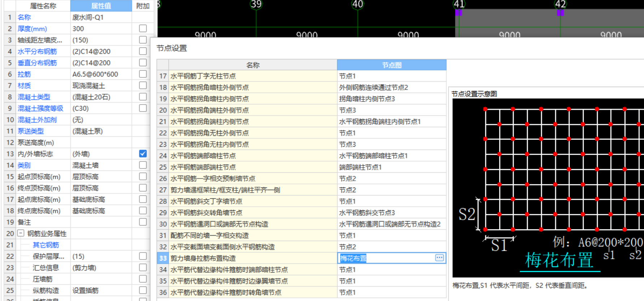This screenshot has width=644, height=301.
Task: Click axis bubble number 39
Action: tap(256, 4)
